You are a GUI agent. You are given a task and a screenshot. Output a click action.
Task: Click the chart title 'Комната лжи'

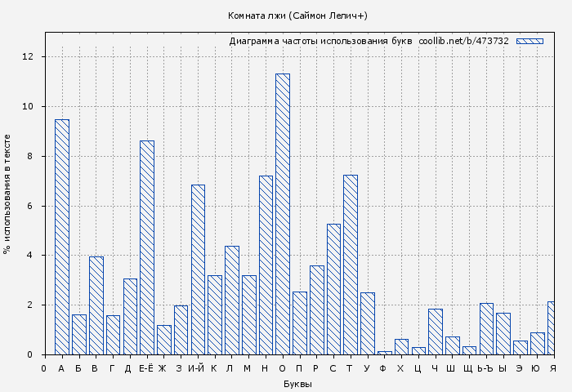[297, 16]
